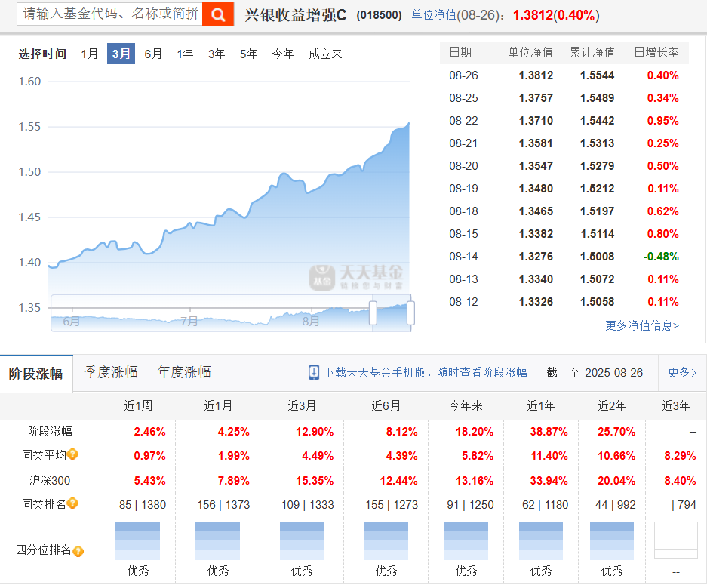Click the 今年来 stage gain 18.20%
Viewport: 707px width, 588px height.
475,432
